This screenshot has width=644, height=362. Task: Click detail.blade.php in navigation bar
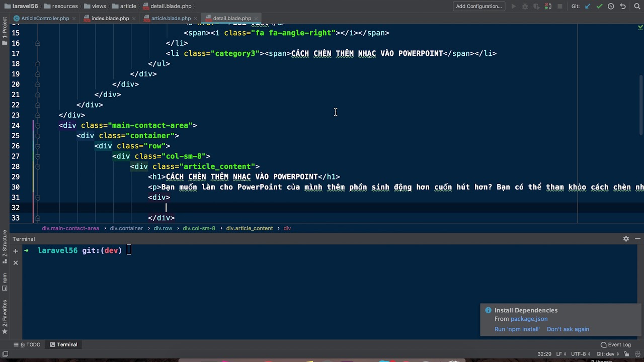click(x=167, y=6)
